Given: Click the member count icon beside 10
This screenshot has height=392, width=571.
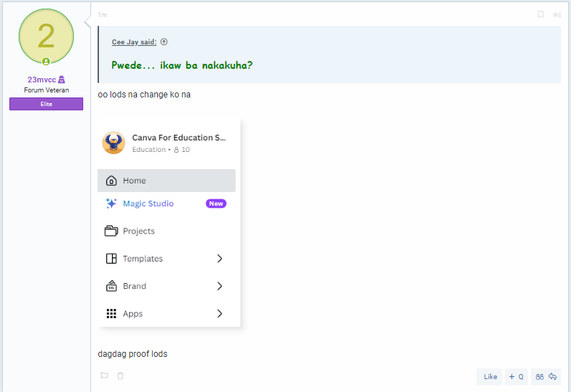Looking at the screenshot, I should point(176,150).
